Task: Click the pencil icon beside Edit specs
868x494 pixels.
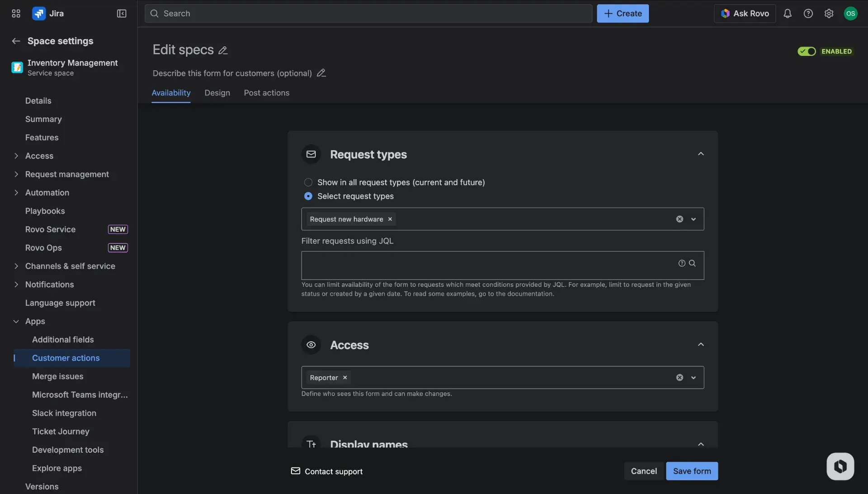Action: (222, 50)
